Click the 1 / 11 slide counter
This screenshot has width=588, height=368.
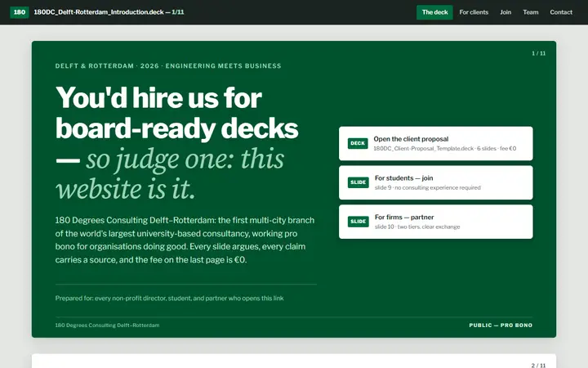point(538,53)
